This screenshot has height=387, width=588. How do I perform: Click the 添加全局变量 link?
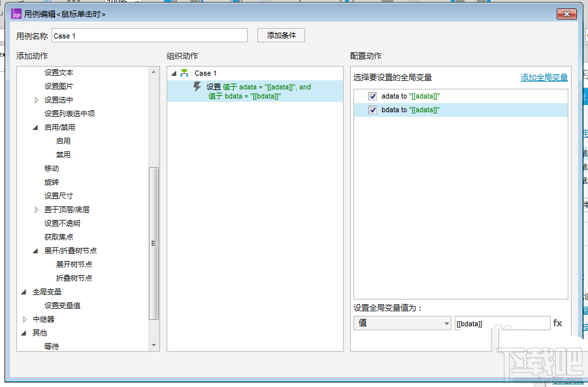[x=544, y=78]
